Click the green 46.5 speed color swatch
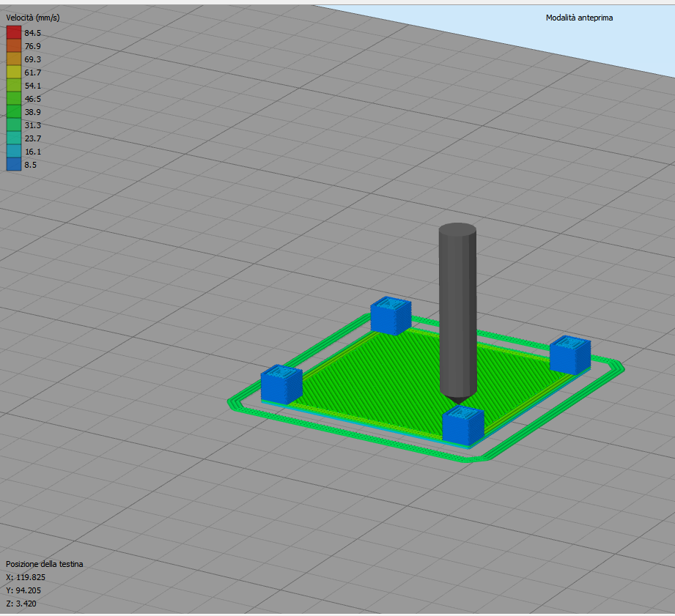 14,98
